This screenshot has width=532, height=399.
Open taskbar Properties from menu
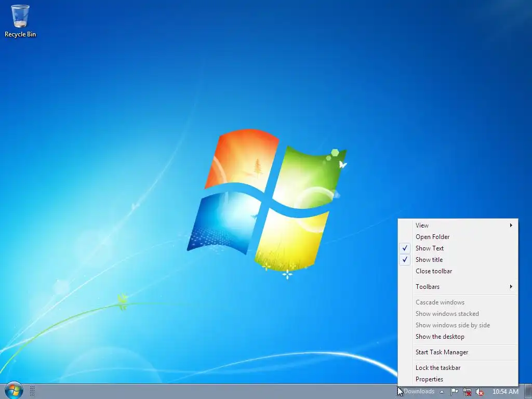tap(458, 379)
